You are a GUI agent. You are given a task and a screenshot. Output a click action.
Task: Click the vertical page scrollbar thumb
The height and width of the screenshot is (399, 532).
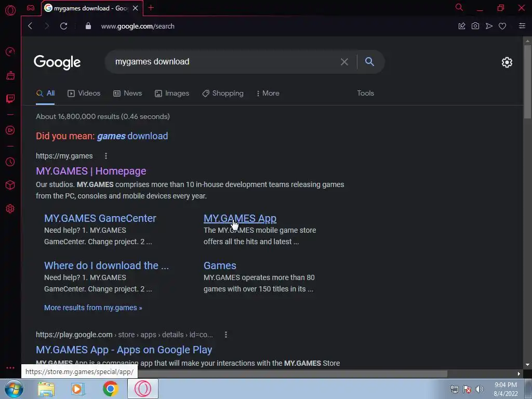(527, 82)
